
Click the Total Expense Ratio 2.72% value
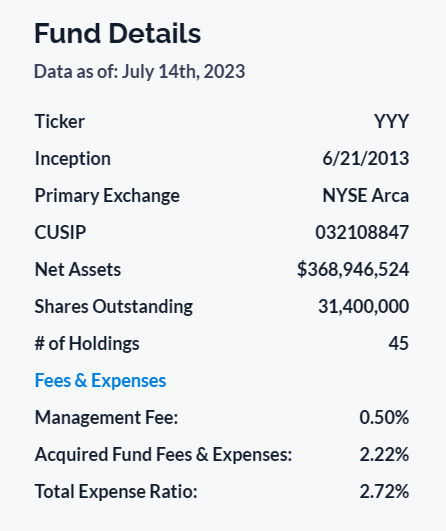click(384, 491)
